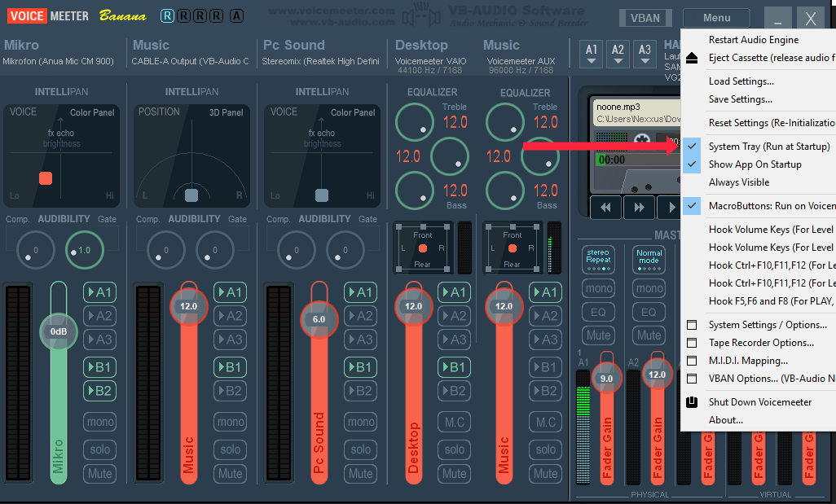
Task: Click the highlighted R indicator in title bar
Action: [167, 16]
